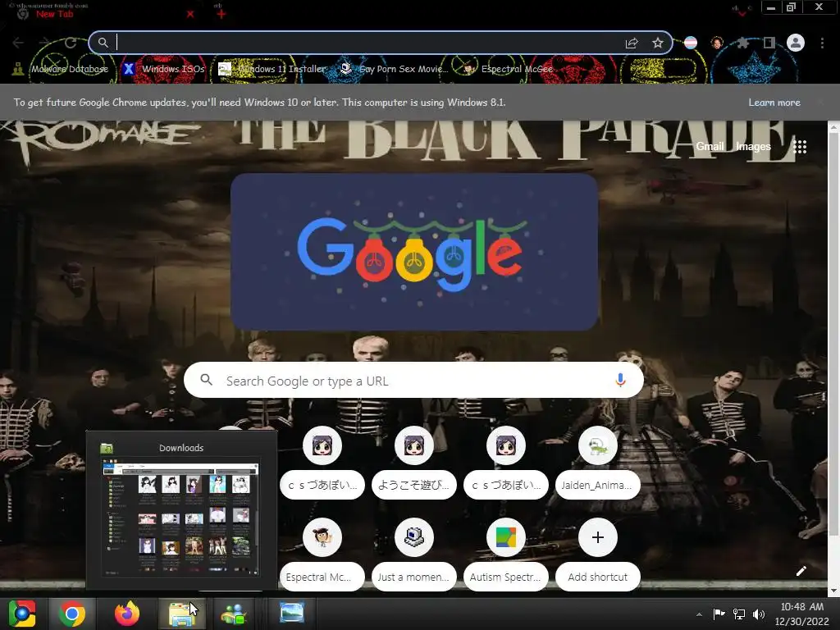Select the New Tab tab
840x630 pixels.
point(102,14)
